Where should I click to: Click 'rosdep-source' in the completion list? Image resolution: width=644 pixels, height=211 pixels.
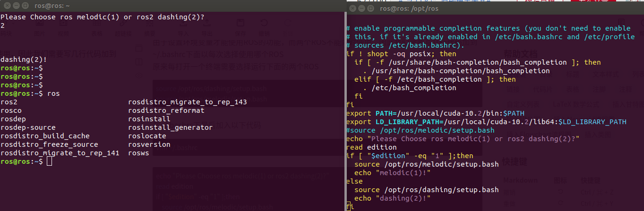coord(28,127)
